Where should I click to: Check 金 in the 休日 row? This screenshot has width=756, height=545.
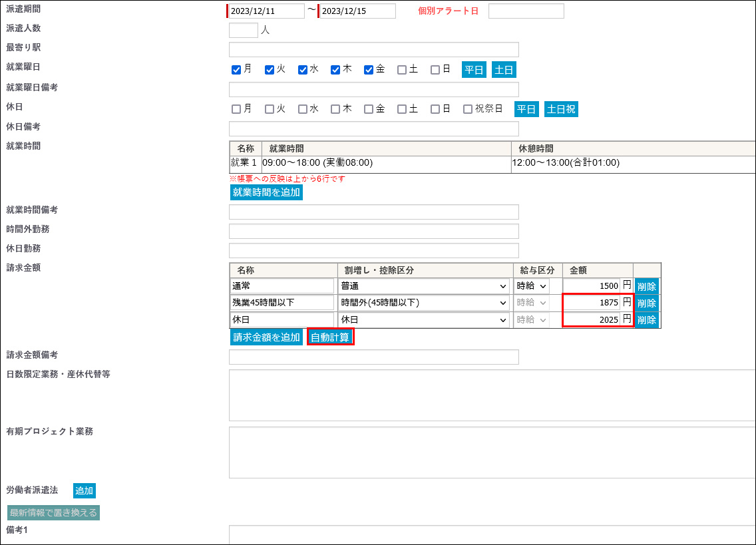[x=369, y=109]
